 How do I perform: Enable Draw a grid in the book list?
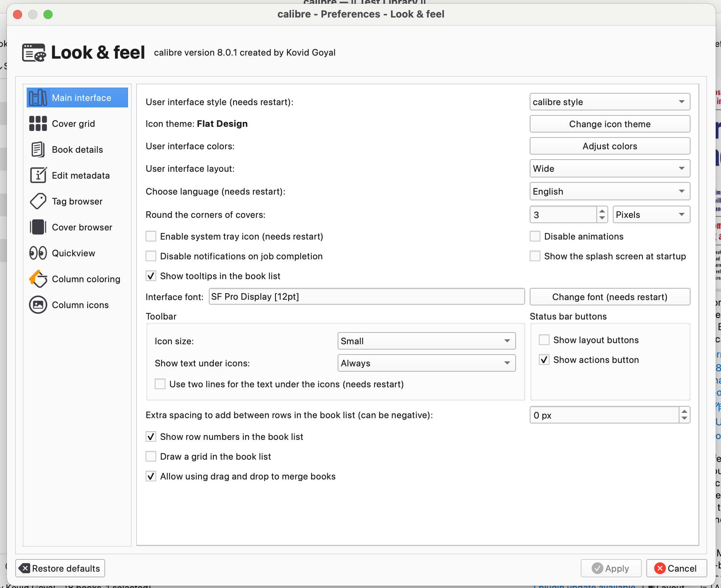[151, 457]
